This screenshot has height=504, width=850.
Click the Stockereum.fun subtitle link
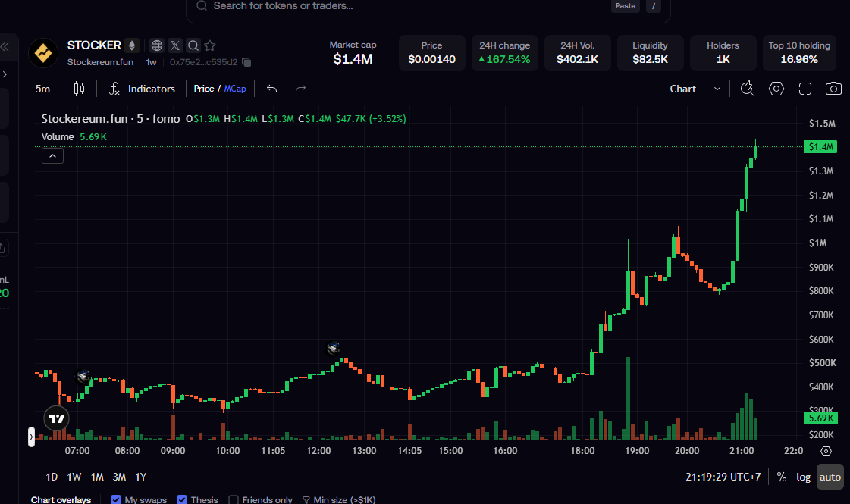[100, 62]
